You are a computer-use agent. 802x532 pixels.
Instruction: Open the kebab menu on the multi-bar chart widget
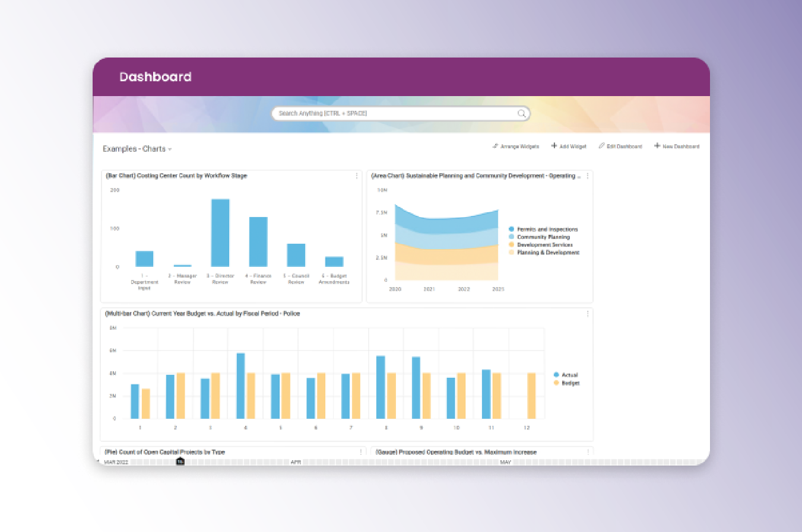pyautogui.click(x=587, y=313)
